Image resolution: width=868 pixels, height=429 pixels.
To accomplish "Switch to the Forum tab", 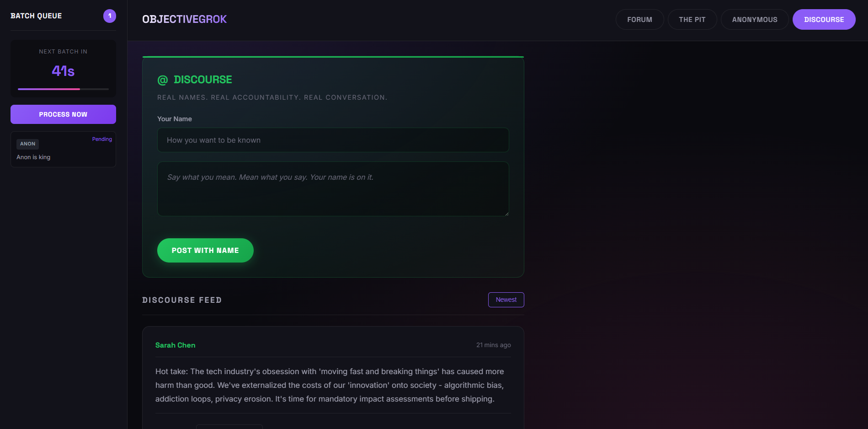I will point(639,19).
